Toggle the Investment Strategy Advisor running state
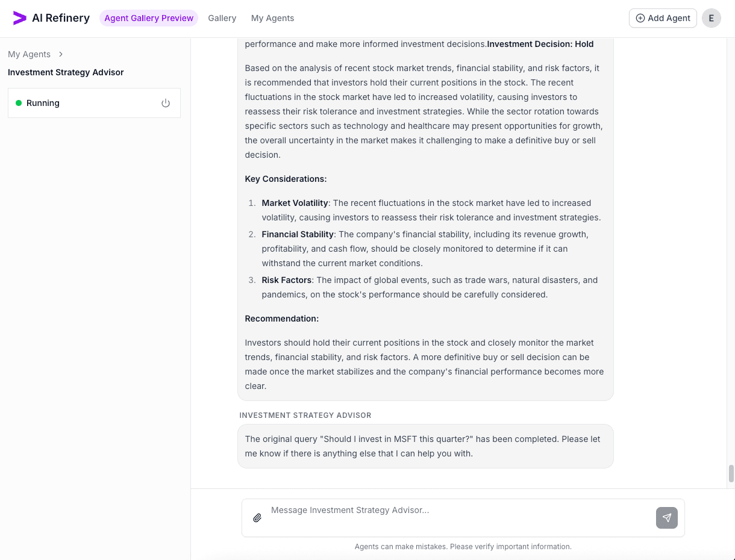The width and height of the screenshot is (735, 560). tap(166, 103)
